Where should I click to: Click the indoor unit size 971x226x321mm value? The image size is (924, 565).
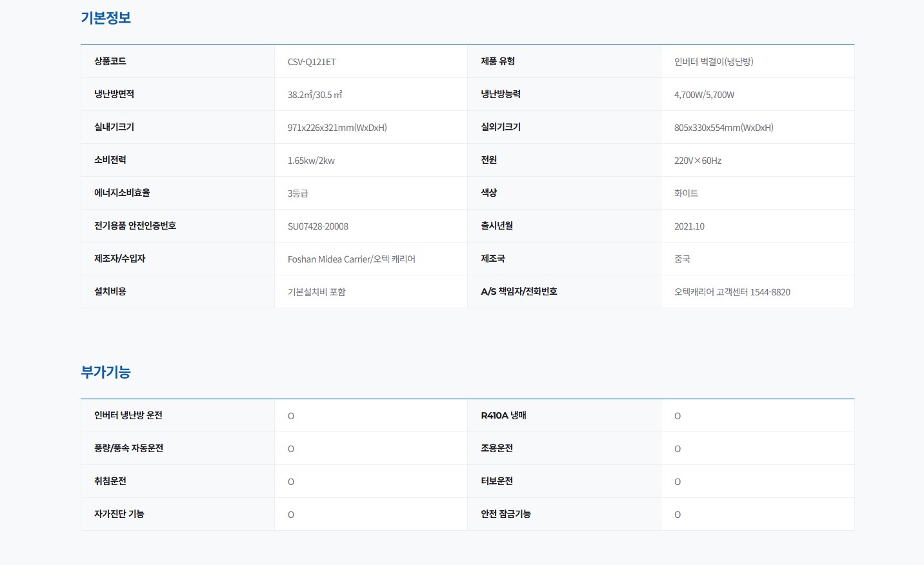[x=337, y=128]
